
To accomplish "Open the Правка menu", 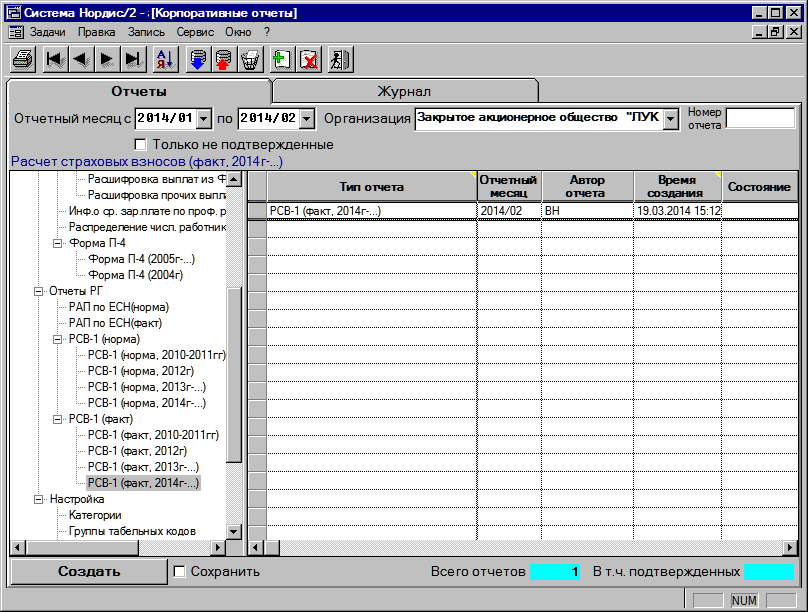I will tap(96, 32).
